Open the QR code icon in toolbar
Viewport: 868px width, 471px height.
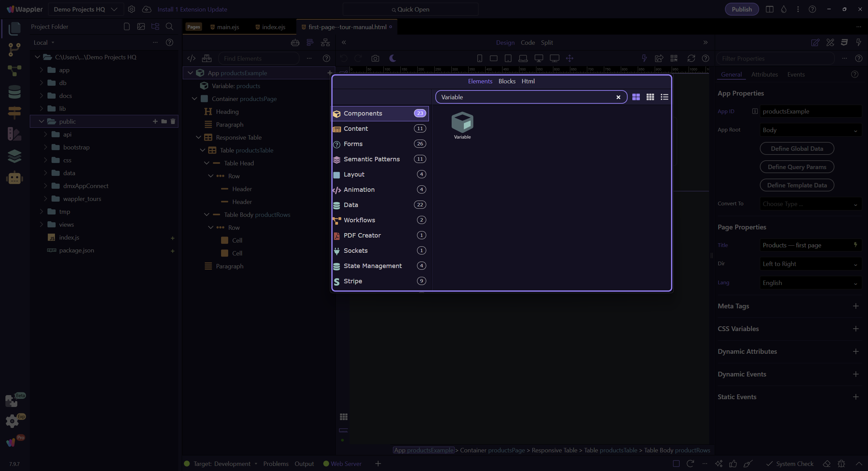click(674, 58)
